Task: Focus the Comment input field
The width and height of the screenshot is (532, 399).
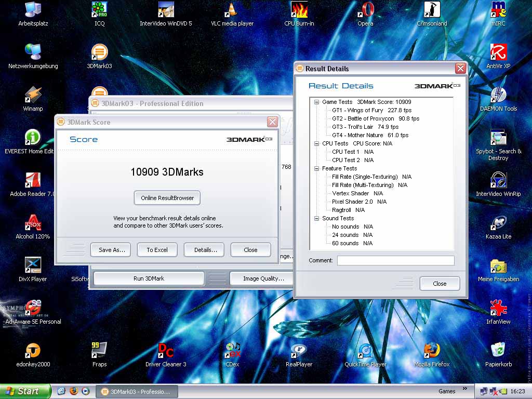Action: [395, 261]
